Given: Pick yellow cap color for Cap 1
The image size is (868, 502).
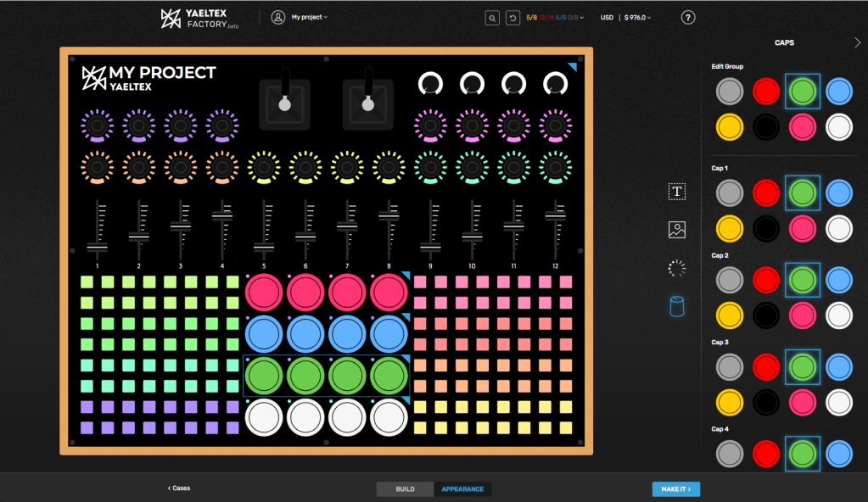Looking at the screenshot, I should coord(730,227).
